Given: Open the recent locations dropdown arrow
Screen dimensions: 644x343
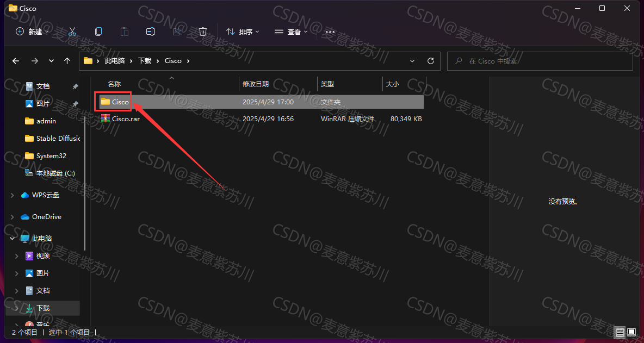Looking at the screenshot, I should click(51, 61).
